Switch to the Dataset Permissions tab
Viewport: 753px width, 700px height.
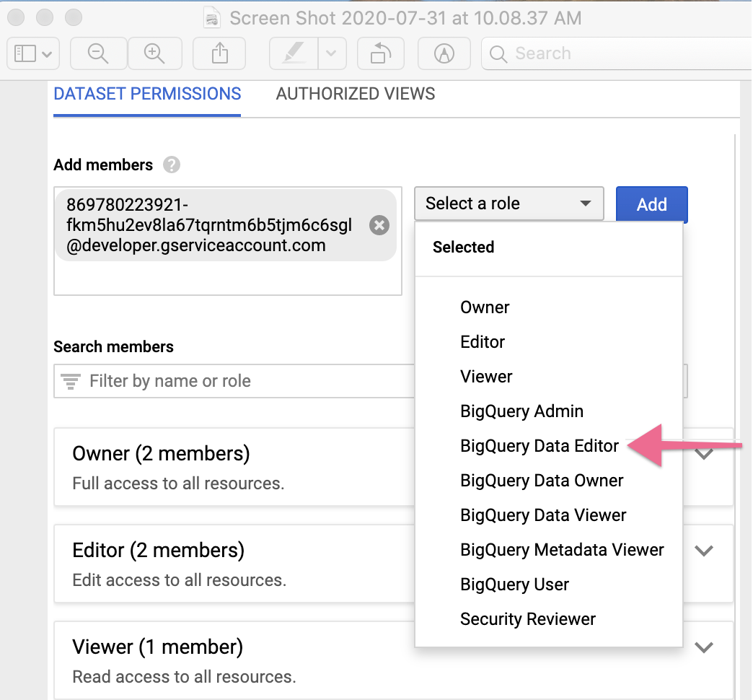pyautogui.click(x=147, y=94)
